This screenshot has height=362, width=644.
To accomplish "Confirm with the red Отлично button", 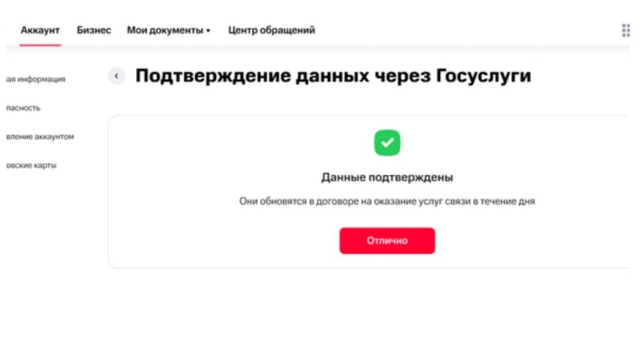I will 387,241.
